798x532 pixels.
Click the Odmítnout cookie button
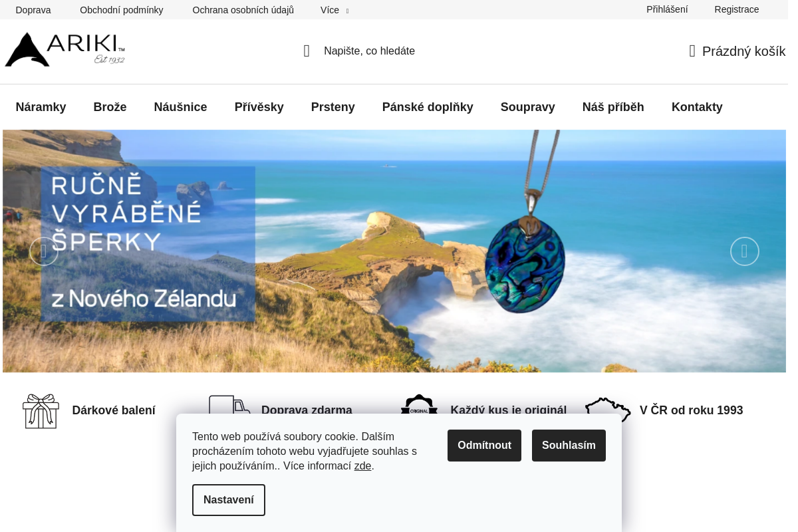click(x=484, y=446)
